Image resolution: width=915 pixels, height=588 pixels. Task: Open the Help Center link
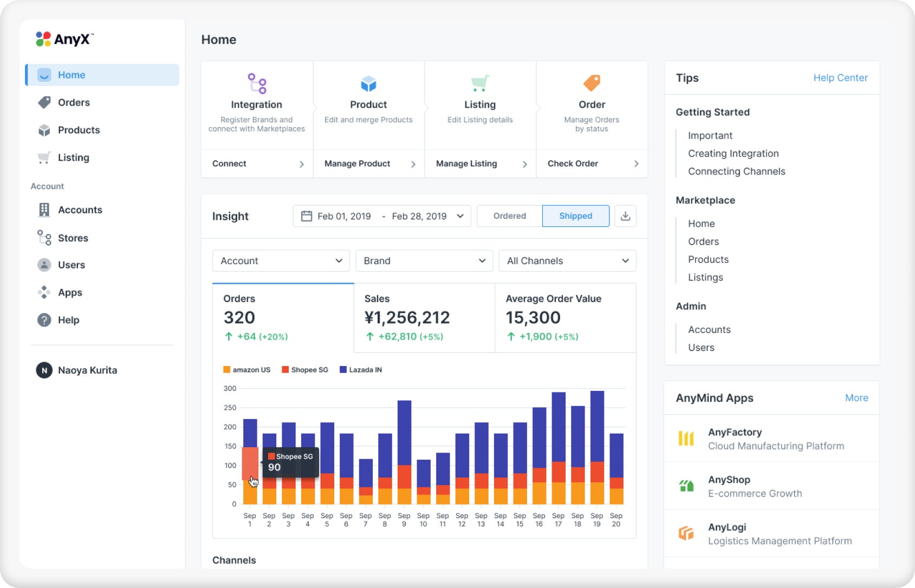(840, 78)
